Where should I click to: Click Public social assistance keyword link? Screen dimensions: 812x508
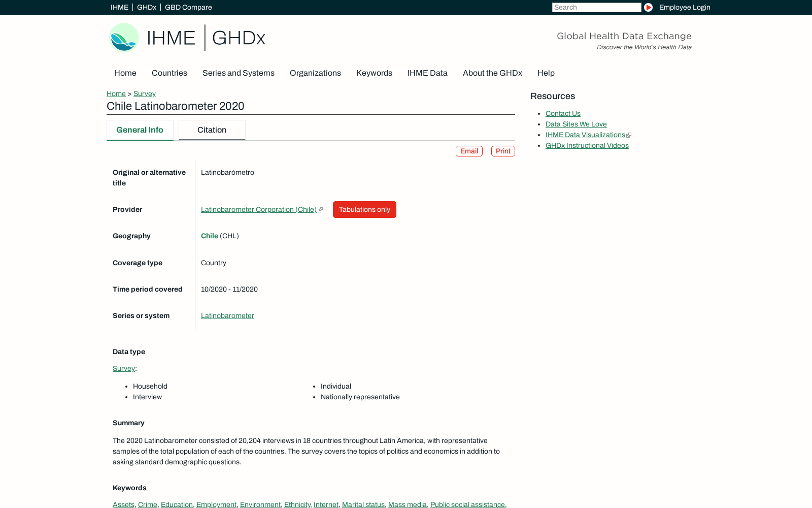[467, 504]
